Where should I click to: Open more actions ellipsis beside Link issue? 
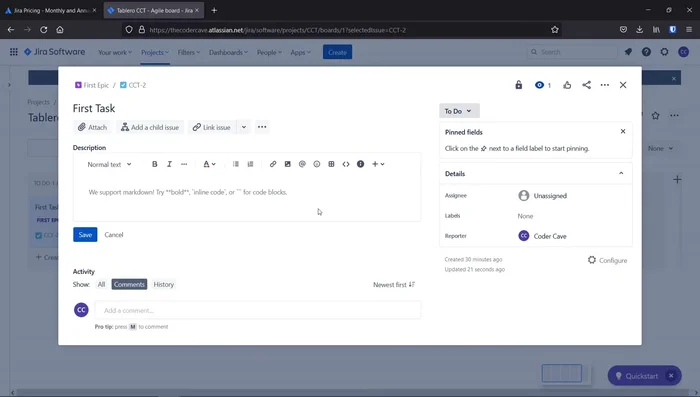click(262, 127)
